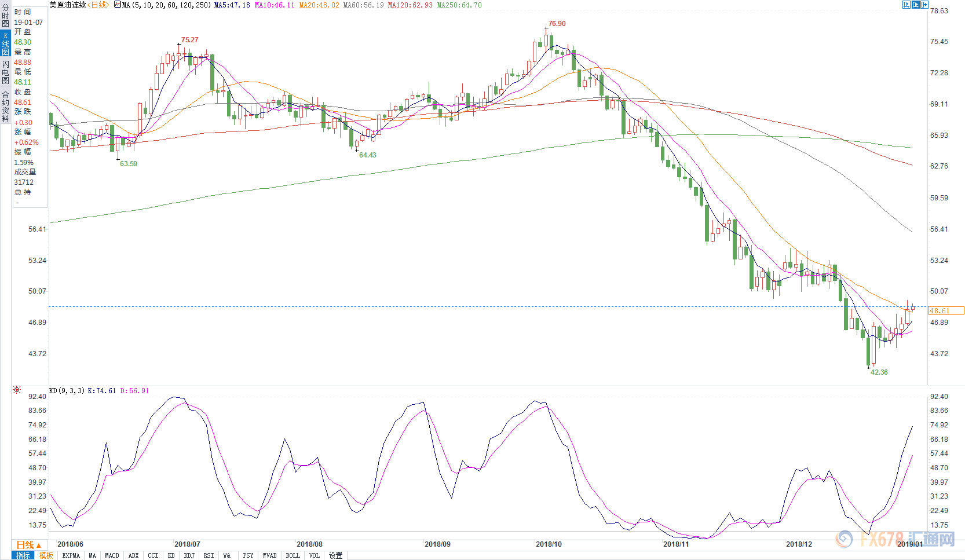The image size is (965, 560).
Task: Click the 42.36 lowest price marker
Action: [879, 372]
